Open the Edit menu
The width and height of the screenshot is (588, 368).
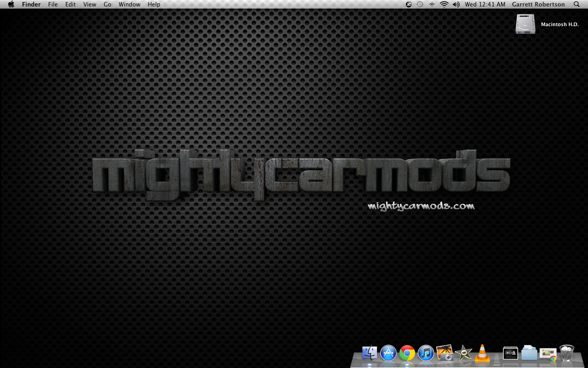coord(71,4)
